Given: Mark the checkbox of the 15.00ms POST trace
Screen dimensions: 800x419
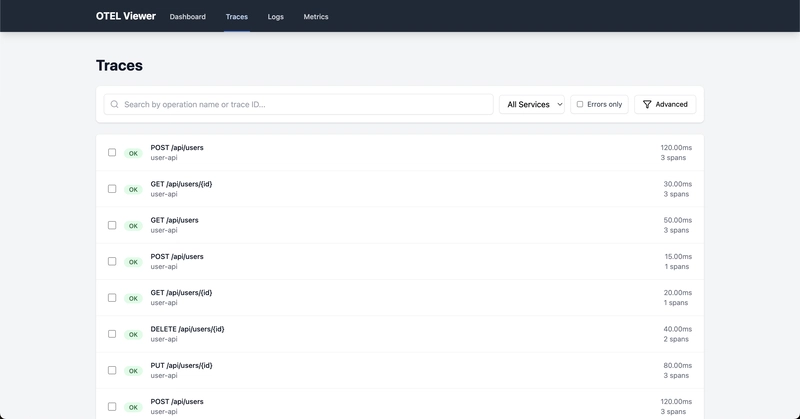Looking at the screenshot, I should [x=112, y=262].
